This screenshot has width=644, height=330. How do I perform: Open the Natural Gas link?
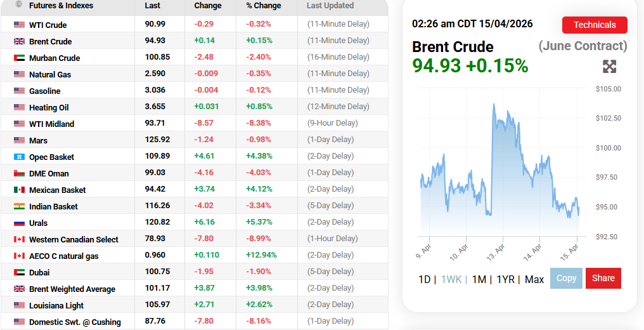coord(50,74)
